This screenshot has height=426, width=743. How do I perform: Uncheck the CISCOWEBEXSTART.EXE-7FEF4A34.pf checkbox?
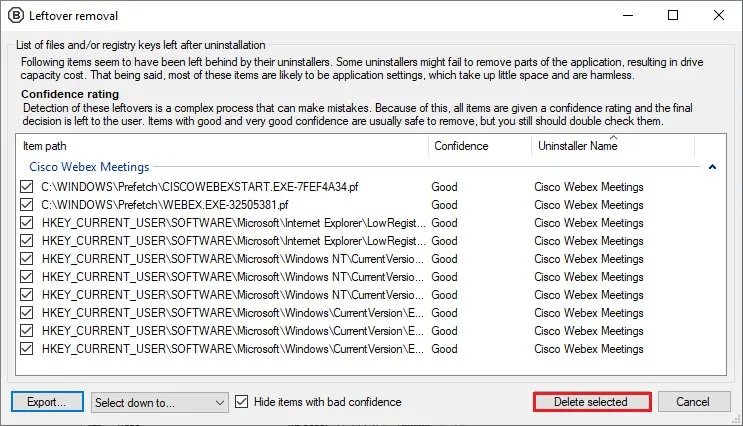point(27,187)
